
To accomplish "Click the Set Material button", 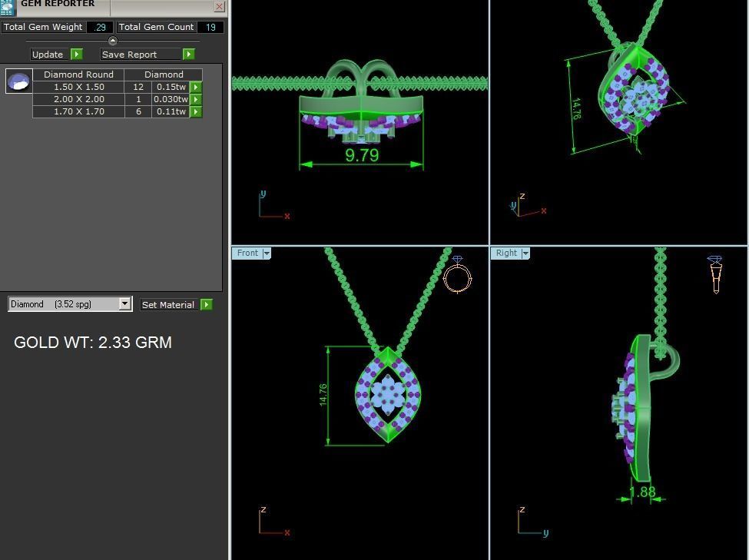I will click(x=168, y=305).
